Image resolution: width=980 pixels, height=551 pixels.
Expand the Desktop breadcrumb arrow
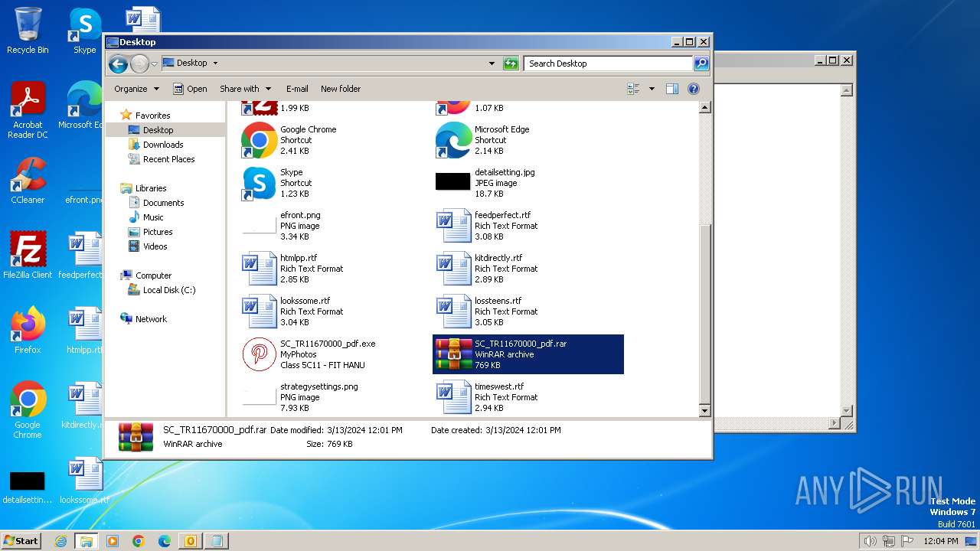[x=215, y=64]
